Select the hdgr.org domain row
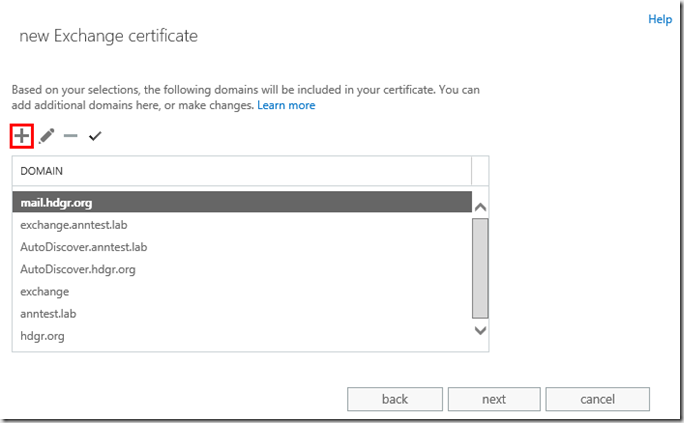The image size is (684, 423). (240, 336)
